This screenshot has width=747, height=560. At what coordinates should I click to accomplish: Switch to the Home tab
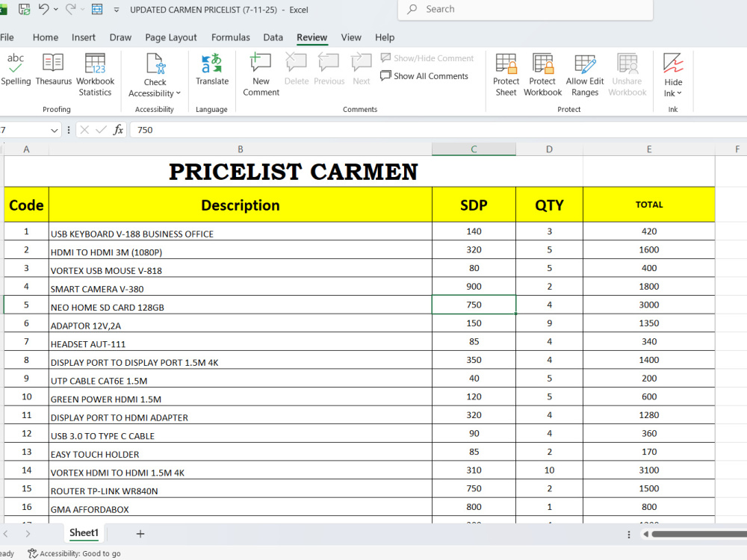[x=46, y=37]
